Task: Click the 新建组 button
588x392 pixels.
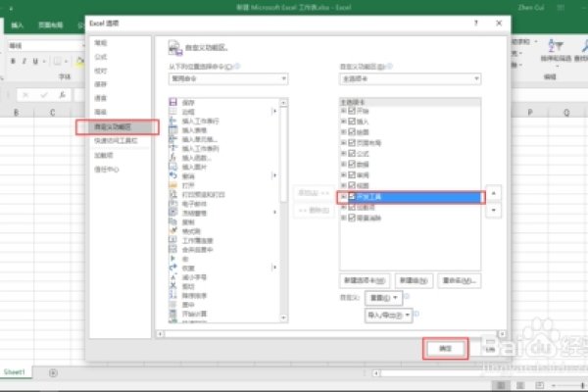Action: coord(414,280)
